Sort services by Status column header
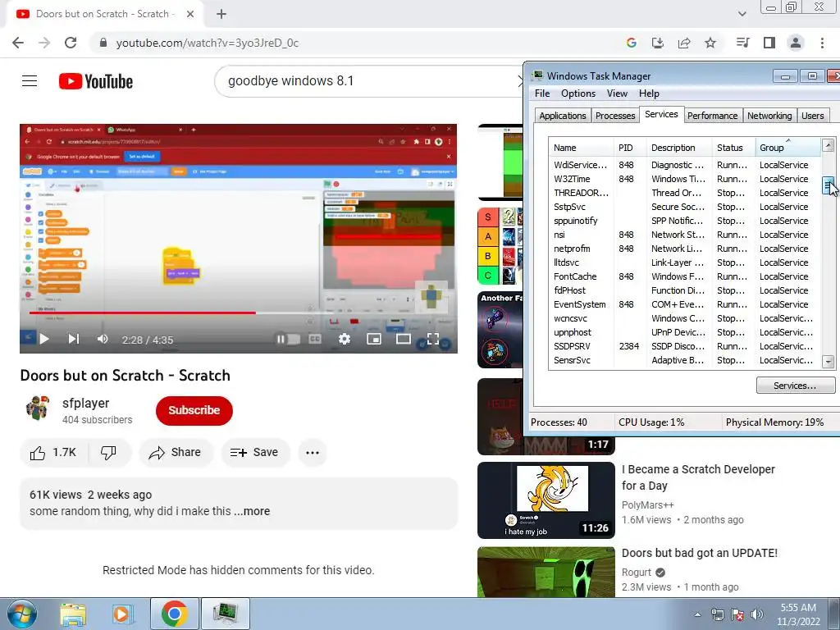840x630 pixels. (x=733, y=148)
